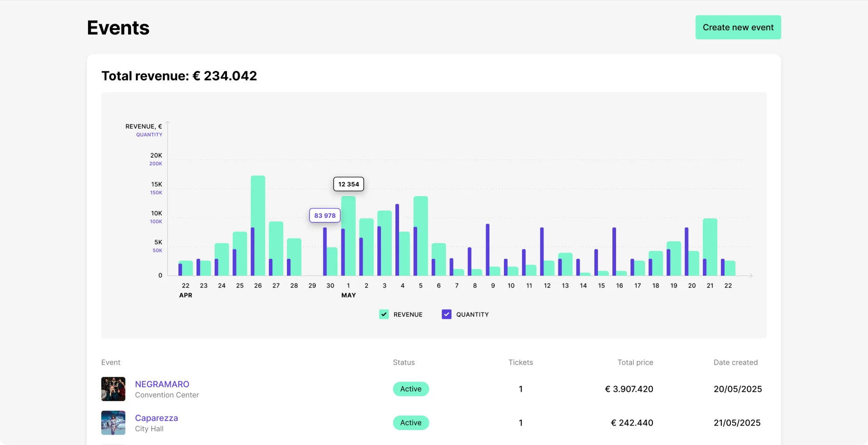This screenshot has height=445, width=868.
Task: Click the ticket count in the Caparezza row
Action: click(x=521, y=423)
